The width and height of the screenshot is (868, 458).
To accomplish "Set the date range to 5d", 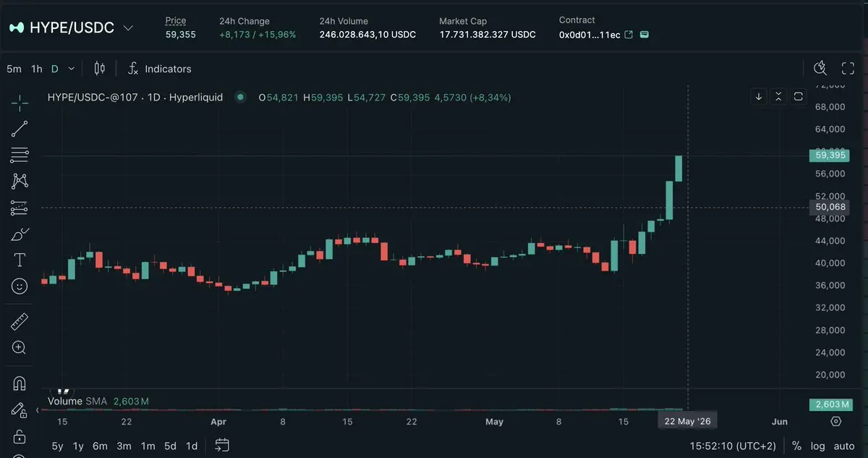I will (170, 446).
